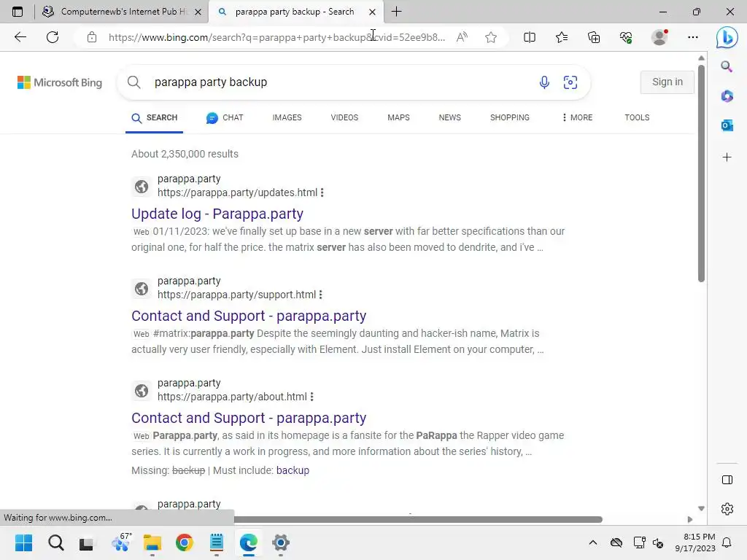Click the search magnifier in Bing box
Viewport: 747px width, 560px height.
point(134,82)
